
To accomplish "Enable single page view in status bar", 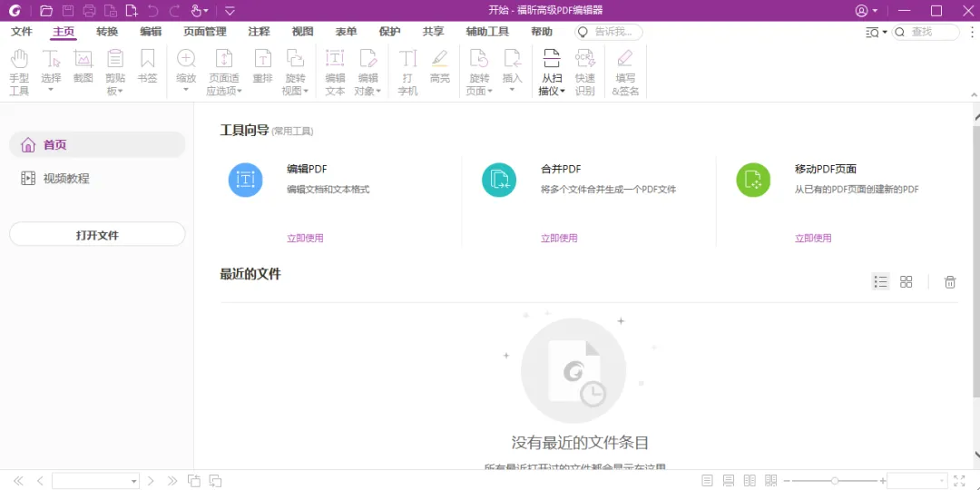I will click(x=707, y=481).
